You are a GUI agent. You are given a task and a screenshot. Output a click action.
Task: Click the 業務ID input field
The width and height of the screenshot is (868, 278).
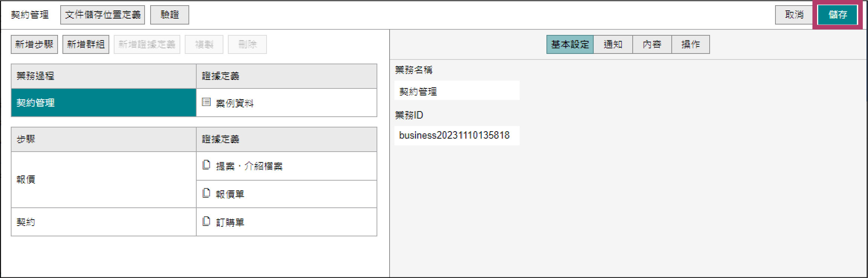(x=457, y=135)
